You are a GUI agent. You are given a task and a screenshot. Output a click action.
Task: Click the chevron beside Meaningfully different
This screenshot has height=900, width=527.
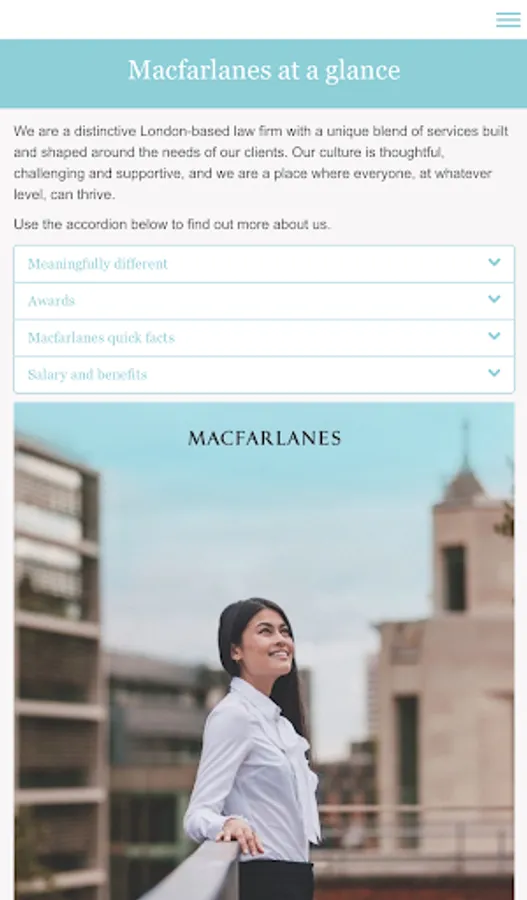click(x=494, y=262)
